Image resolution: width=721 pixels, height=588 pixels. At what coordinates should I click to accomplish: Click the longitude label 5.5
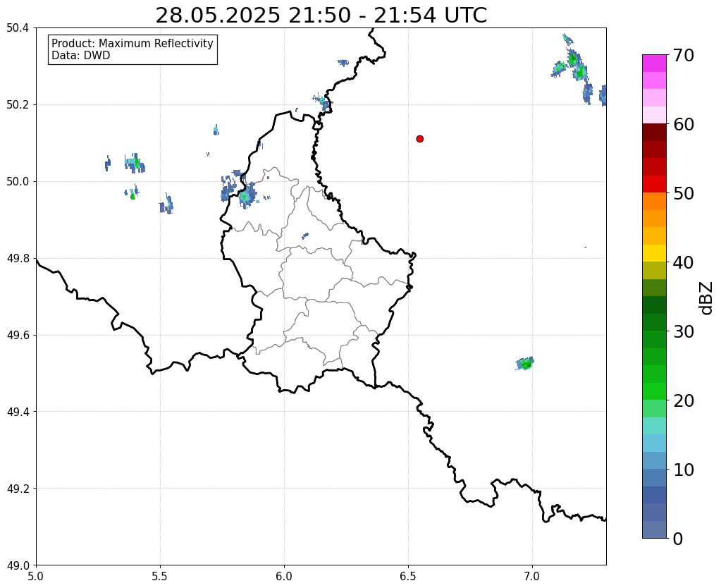(160, 577)
